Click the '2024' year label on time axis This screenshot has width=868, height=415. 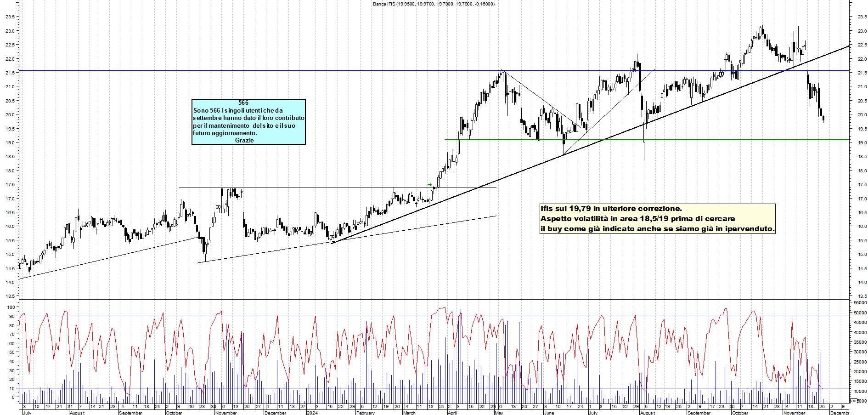[312, 413]
